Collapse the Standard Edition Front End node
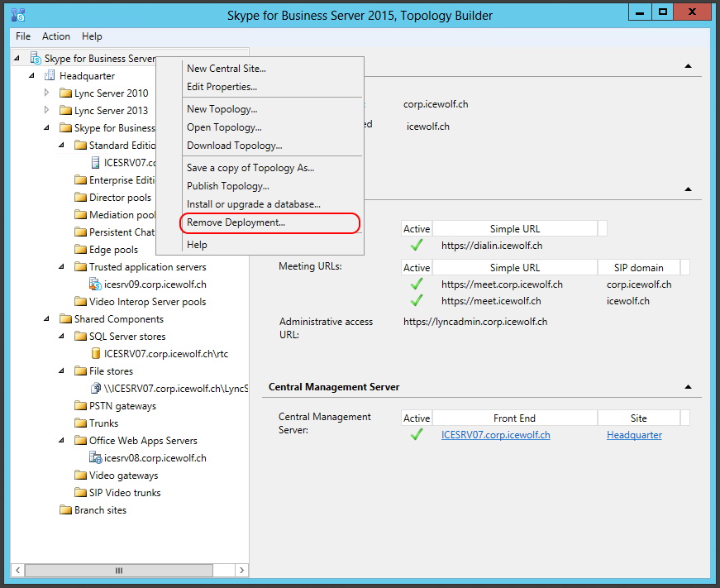Viewport: 720px width, 588px height. (61, 146)
